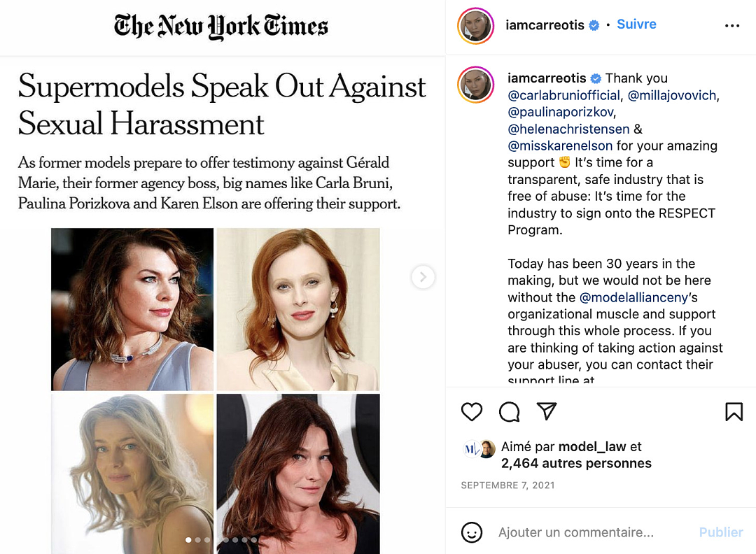This screenshot has width=756, height=554.
Task: Share post with paper plane icon
Action: [x=547, y=411]
